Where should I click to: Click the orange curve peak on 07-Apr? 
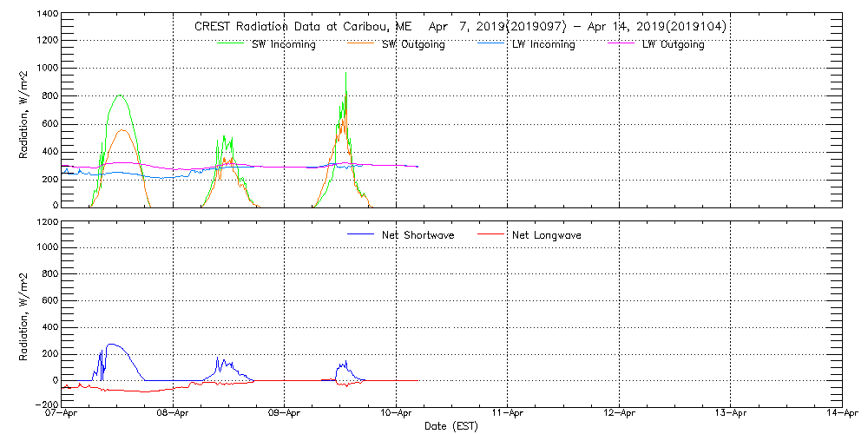(x=123, y=130)
